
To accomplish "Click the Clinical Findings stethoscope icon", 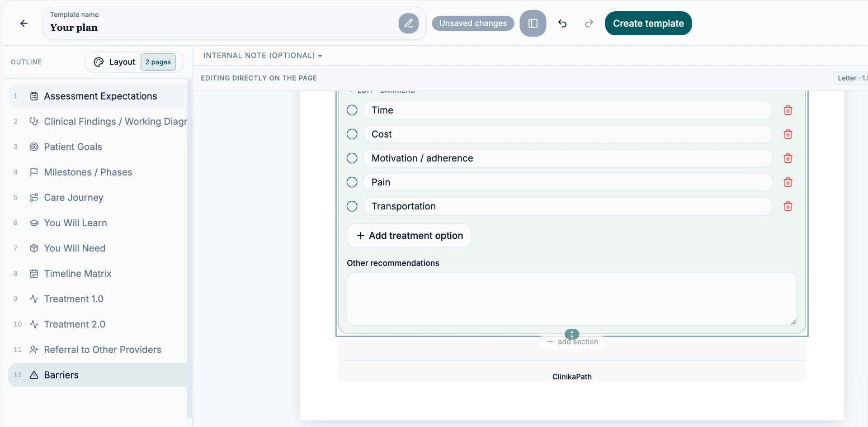I will 34,122.
